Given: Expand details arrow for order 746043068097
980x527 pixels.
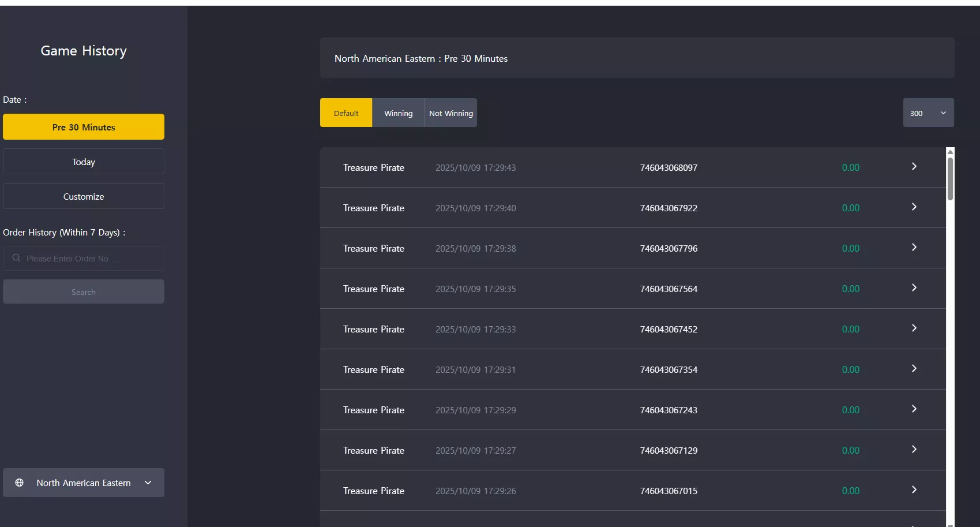Looking at the screenshot, I should click(x=914, y=166).
